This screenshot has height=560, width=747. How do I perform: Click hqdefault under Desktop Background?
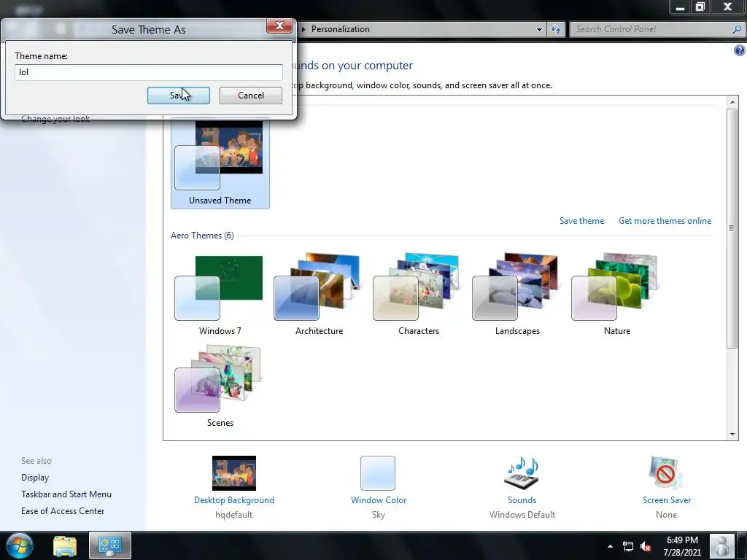pos(233,515)
